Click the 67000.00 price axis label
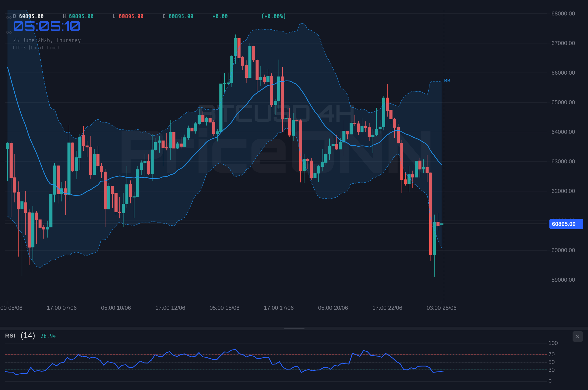Image resolution: width=588 pixels, height=390 pixels. [x=563, y=43]
